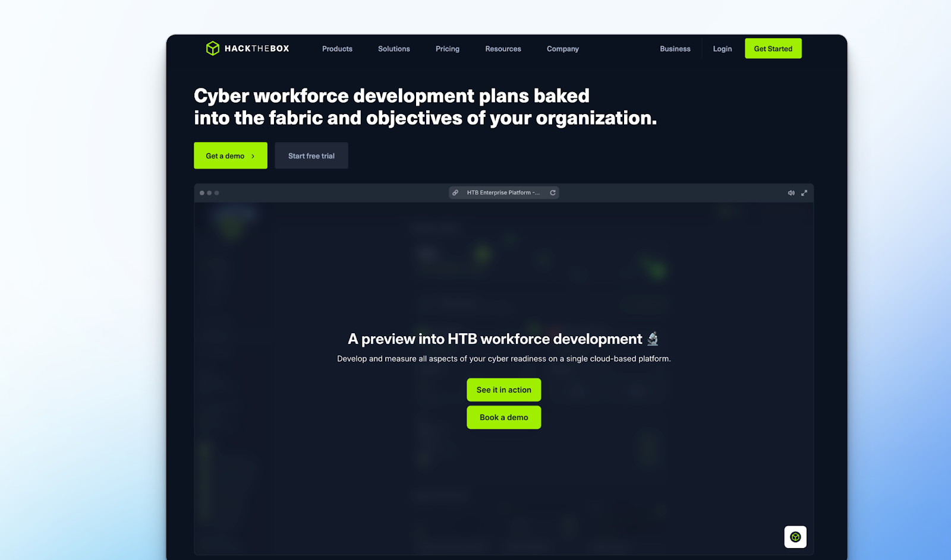The image size is (951, 560).
Task: Click the 'Cyber workforce development plans baked' headline
Action: pyautogui.click(x=392, y=96)
